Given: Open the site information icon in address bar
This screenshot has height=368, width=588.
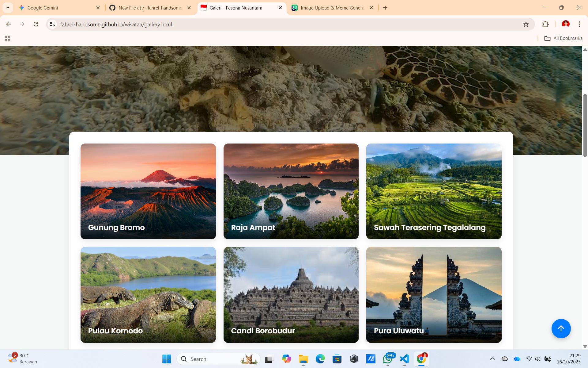Looking at the screenshot, I should 52,25.
